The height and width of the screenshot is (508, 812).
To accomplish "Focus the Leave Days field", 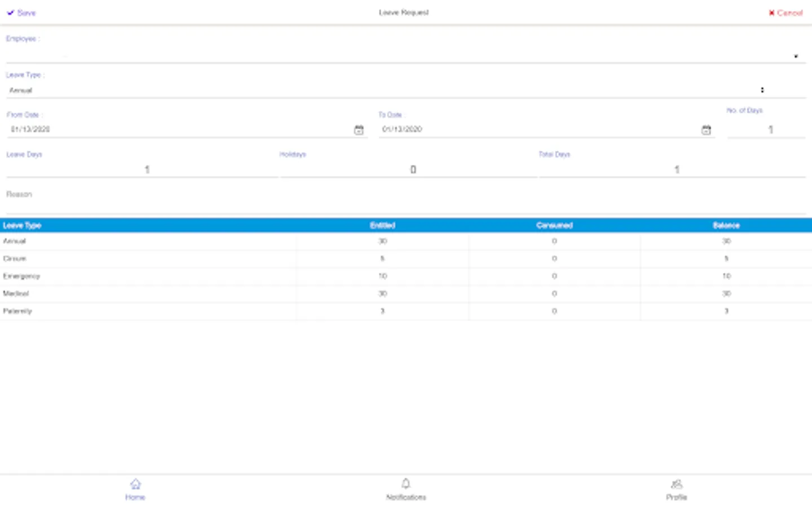I will pyautogui.click(x=142, y=169).
